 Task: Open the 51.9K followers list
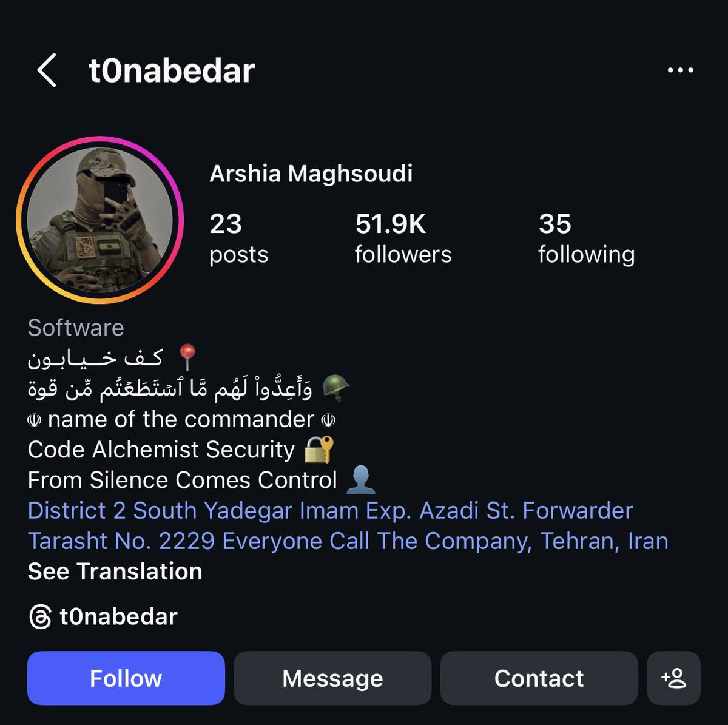coord(403,238)
